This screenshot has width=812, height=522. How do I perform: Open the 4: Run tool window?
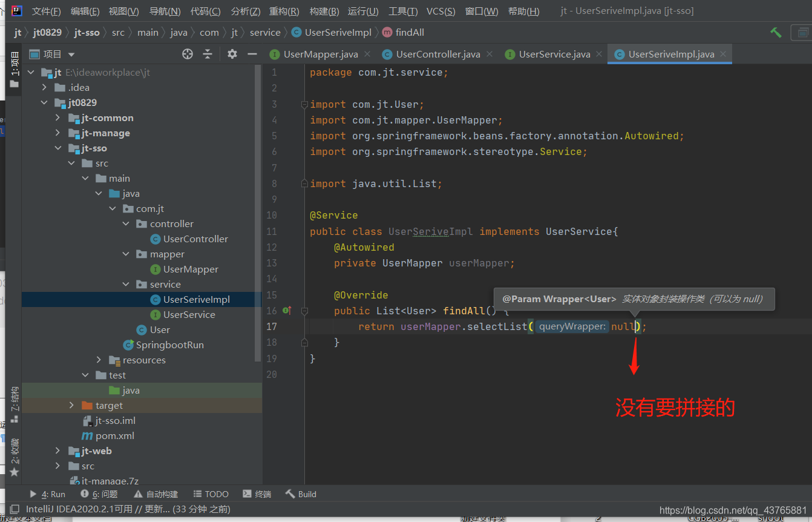coord(47,494)
